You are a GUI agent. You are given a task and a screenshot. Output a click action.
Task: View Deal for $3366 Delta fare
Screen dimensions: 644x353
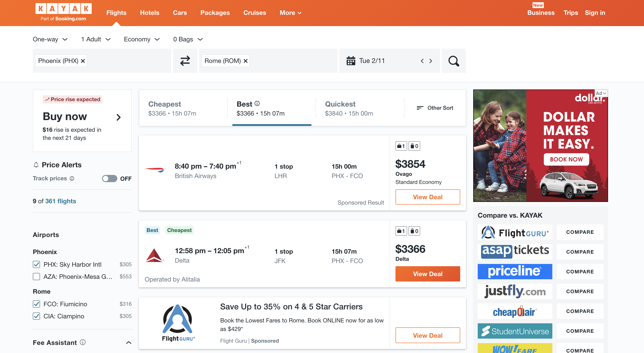point(428,274)
